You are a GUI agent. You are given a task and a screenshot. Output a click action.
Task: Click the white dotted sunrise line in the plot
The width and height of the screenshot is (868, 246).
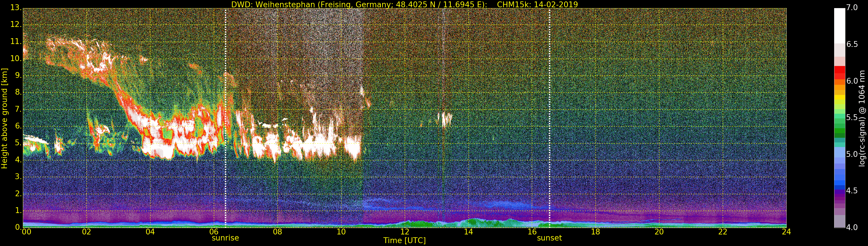(x=225, y=118)
